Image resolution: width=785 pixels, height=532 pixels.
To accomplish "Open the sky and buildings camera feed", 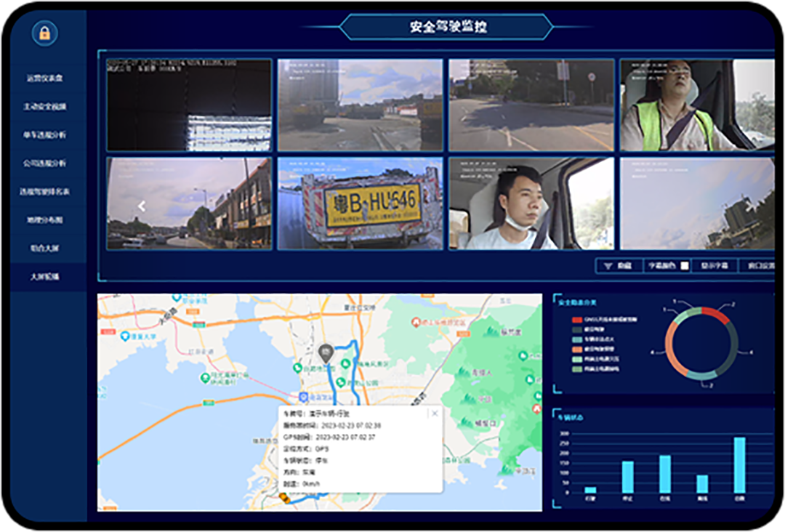I will pos(697,203).
